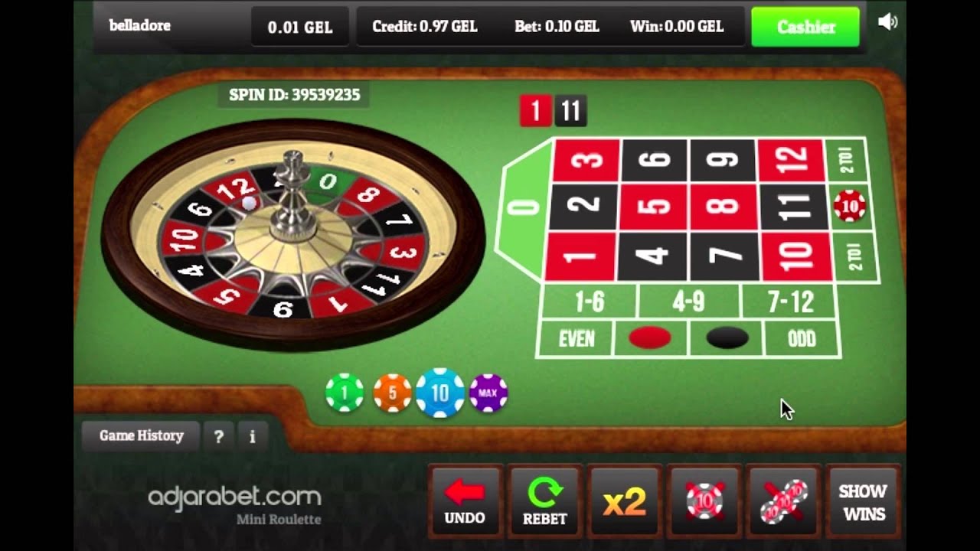Mute the game sound speaker icon
The image size is (980, 551).
click(887, 22)
